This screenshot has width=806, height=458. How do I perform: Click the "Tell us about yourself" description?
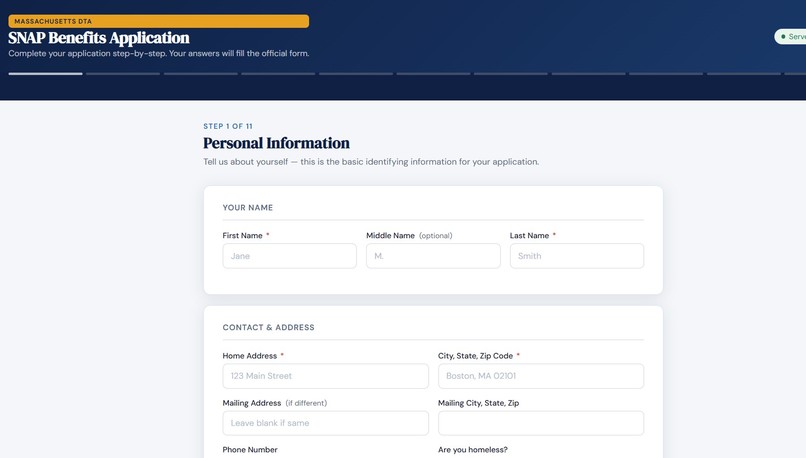[x=371, y=162]
